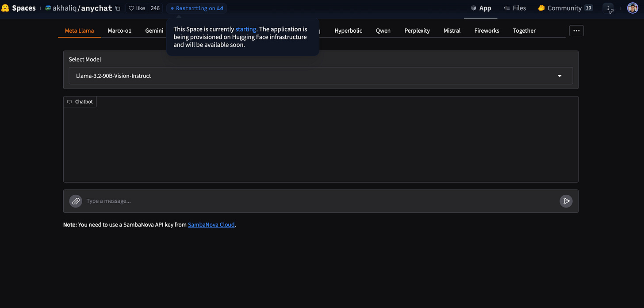Open the App tab
Image resolution: width=644 pixels, height=308 pixels.
click(x=481, y=8)
